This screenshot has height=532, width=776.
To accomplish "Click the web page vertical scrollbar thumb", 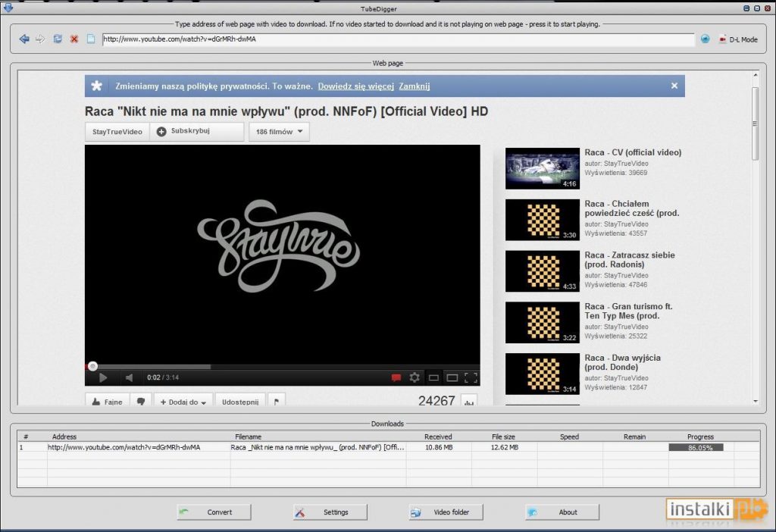I will pos(756,124).
